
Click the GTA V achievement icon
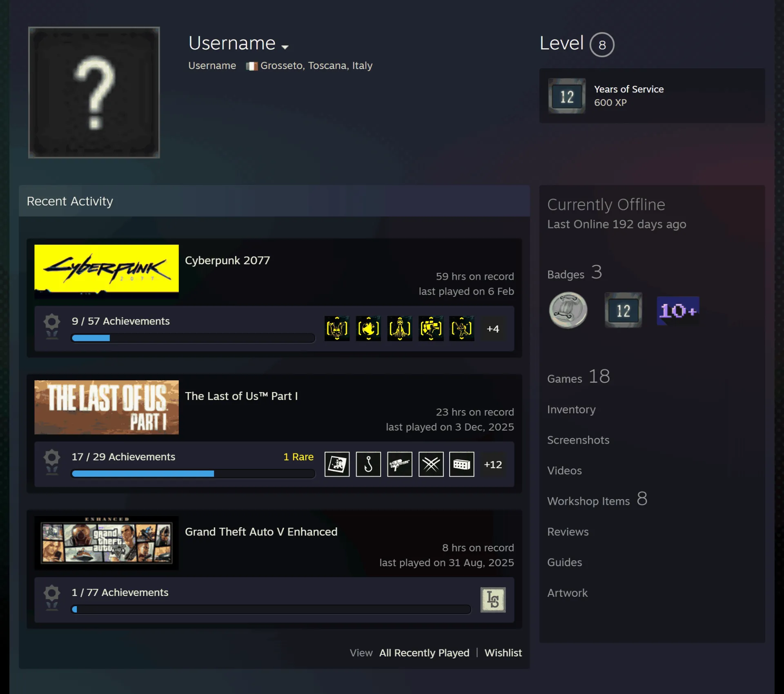coord(493,600)
